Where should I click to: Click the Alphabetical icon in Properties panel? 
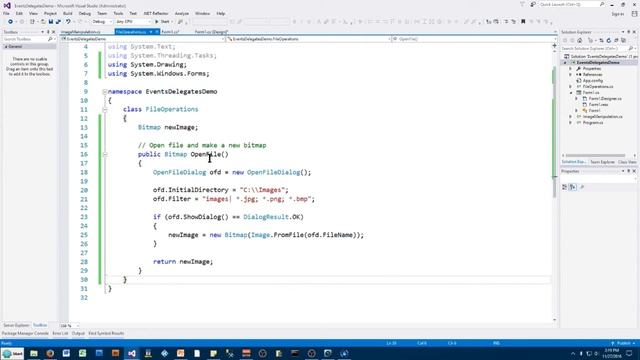point(573,187)
